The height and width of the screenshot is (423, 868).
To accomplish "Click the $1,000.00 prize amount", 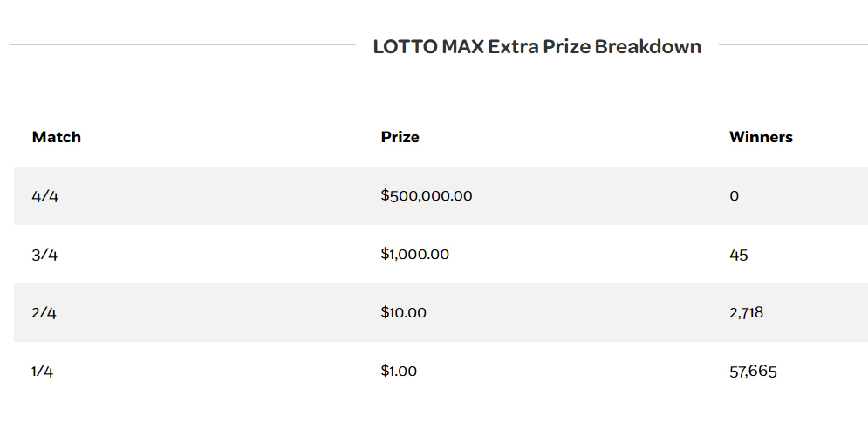I will click(415, 255).
